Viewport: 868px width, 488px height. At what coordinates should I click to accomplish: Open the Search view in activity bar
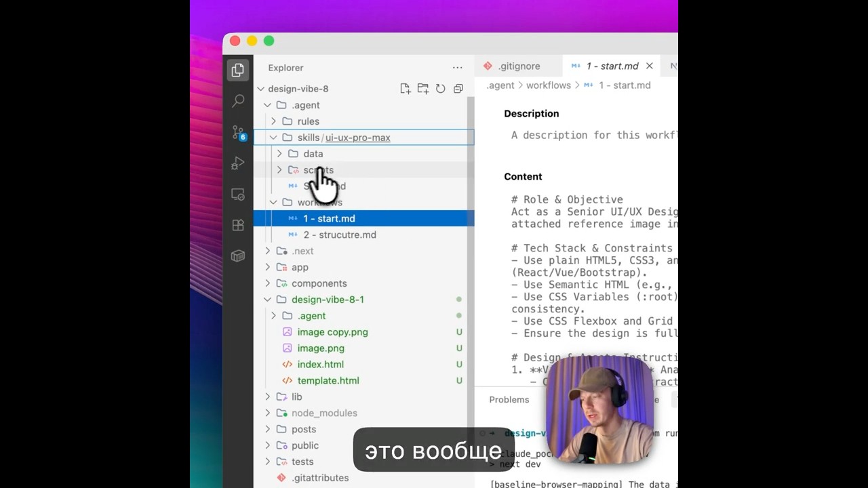[238, 101]
